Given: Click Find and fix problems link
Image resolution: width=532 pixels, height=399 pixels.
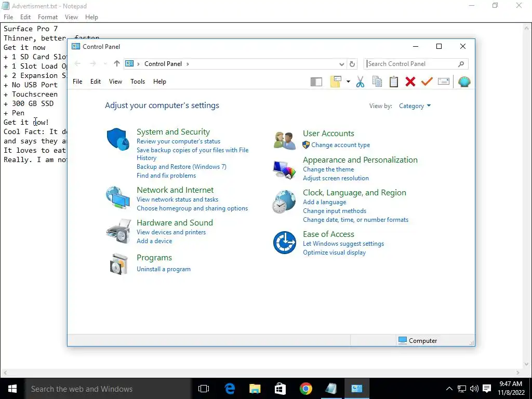Looking at the screenshot, I should [166, 176].
